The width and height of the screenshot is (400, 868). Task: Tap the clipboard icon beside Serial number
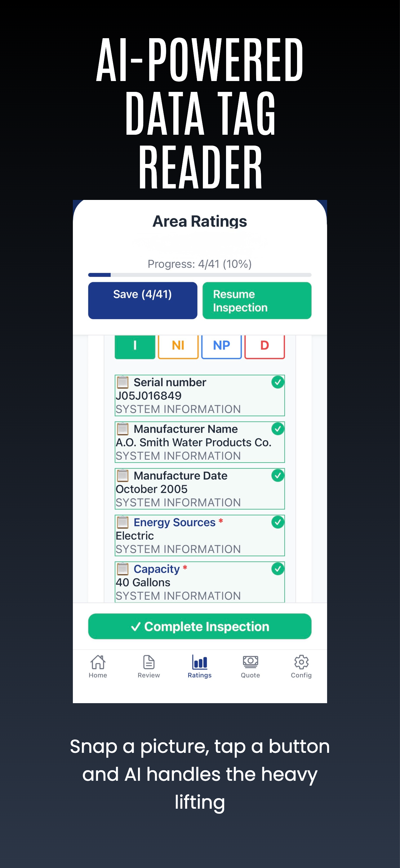tap(122, 382)
